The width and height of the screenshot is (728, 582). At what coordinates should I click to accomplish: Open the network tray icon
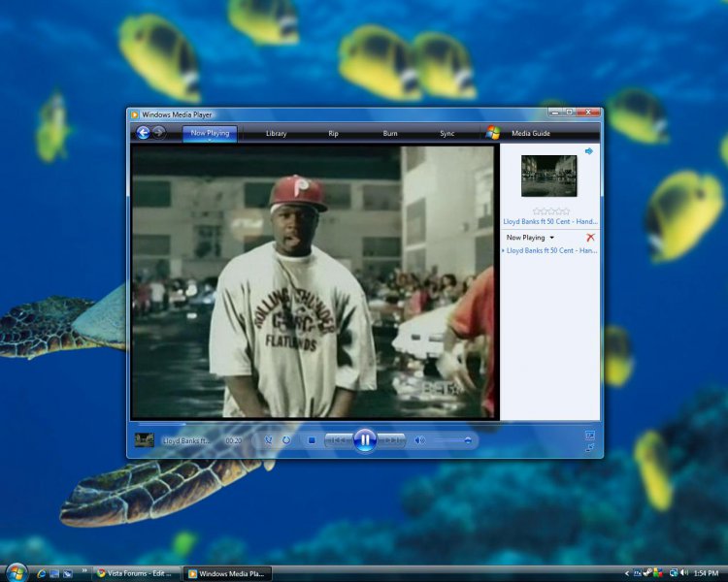coord(674,573)
